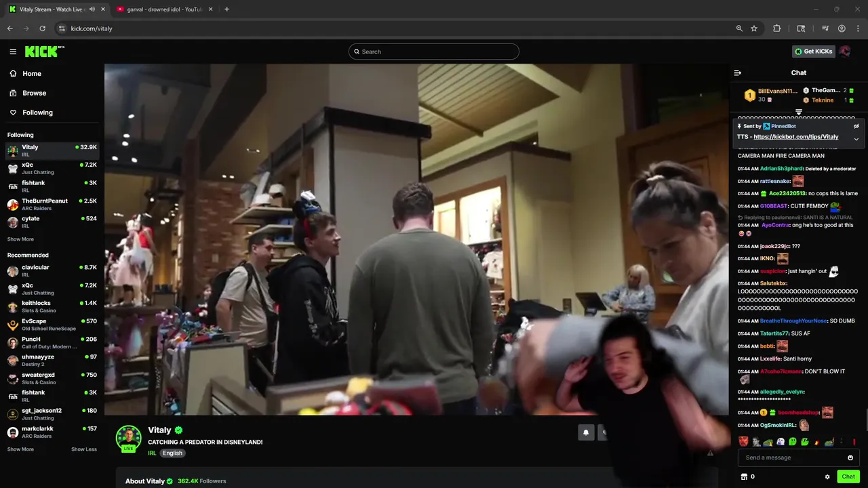Open Chrome media controls icon
The width and height of the screenshot is (868, 488).
tap(825, 28)
